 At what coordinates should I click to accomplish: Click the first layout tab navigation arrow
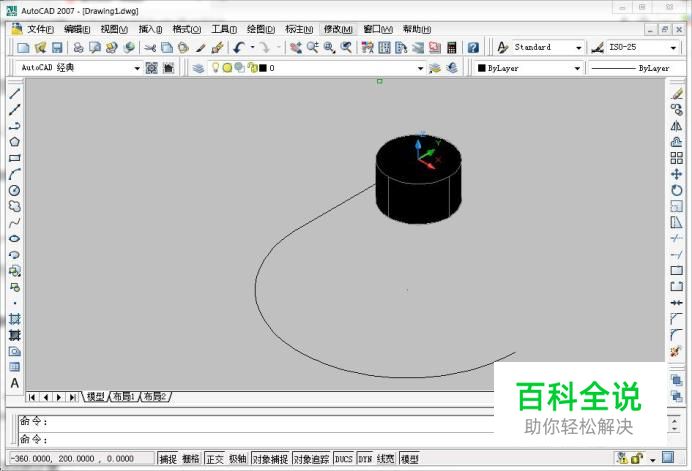click(32, 397)
